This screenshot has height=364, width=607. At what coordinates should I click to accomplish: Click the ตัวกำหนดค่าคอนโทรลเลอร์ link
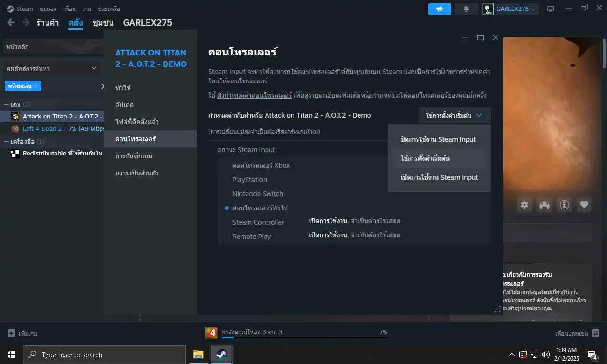(x=254, y=95)
